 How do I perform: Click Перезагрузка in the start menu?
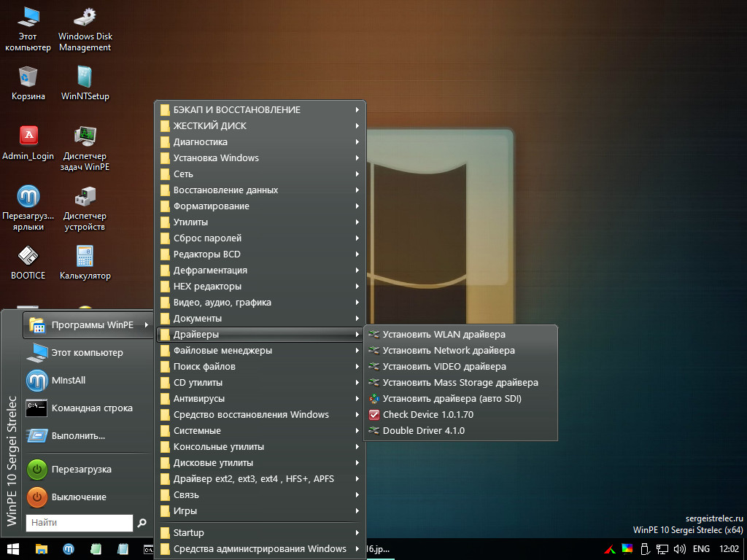tap(89, 470)
